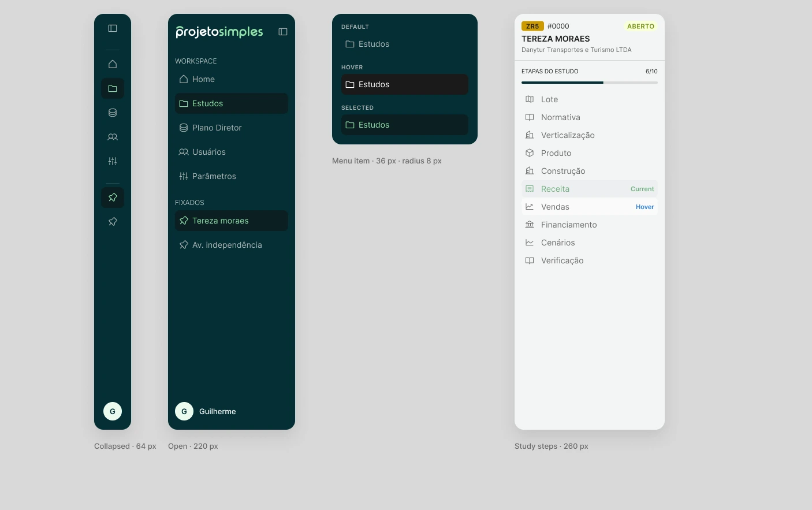Click the projetosimples logo
Viewport: 812px width, 510px height.
219,32
